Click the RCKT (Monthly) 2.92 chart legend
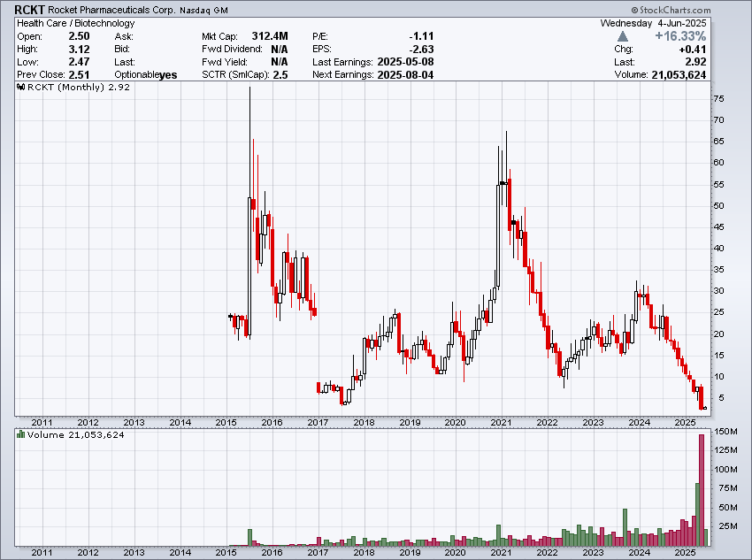 click(x=79, y=88)
